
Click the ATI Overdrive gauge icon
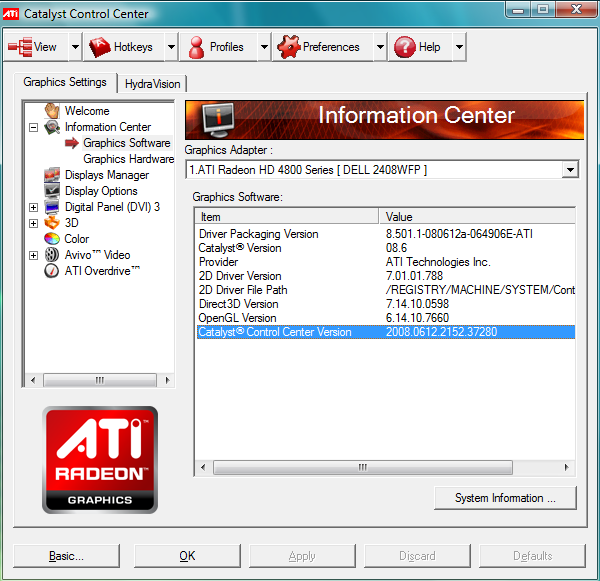point(52,271)
